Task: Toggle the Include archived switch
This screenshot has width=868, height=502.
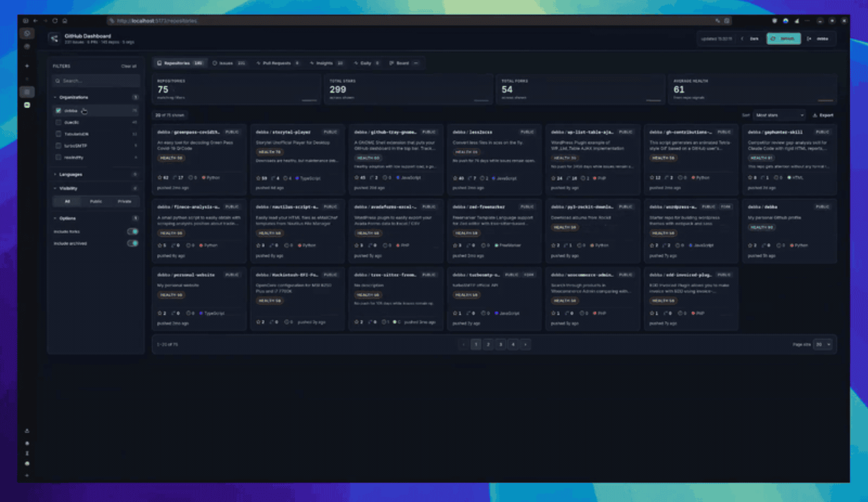Action: click(x=132, y=243)
